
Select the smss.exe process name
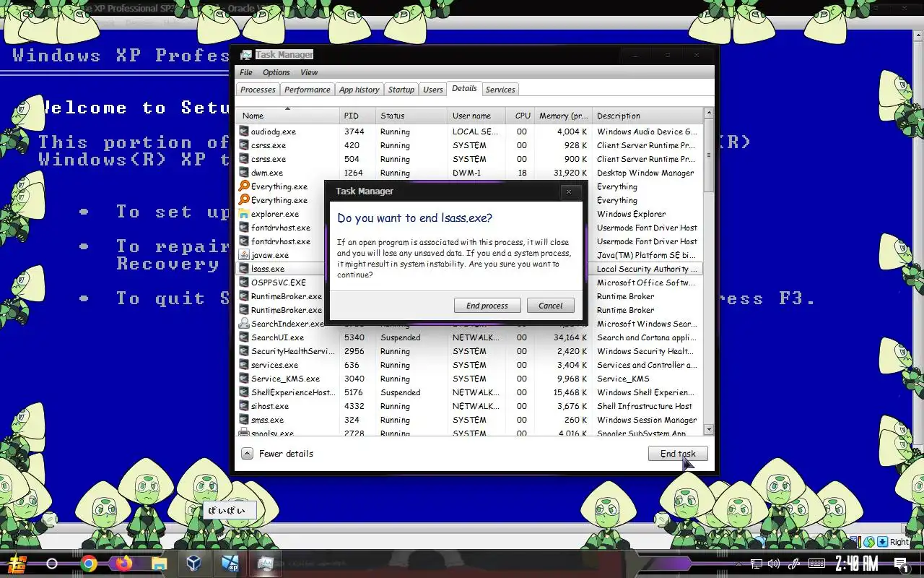tap(267, 420)
